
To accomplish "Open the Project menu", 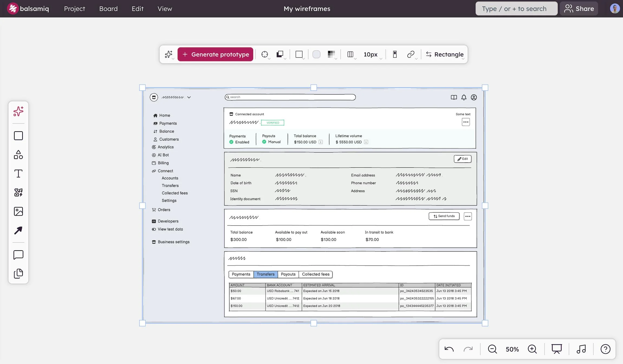I will [74, 9].
